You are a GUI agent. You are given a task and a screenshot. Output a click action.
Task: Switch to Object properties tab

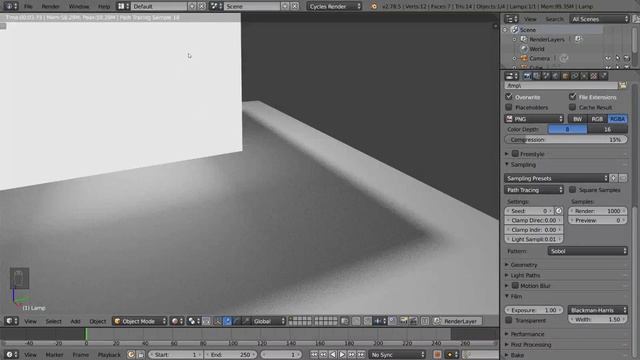565,76
